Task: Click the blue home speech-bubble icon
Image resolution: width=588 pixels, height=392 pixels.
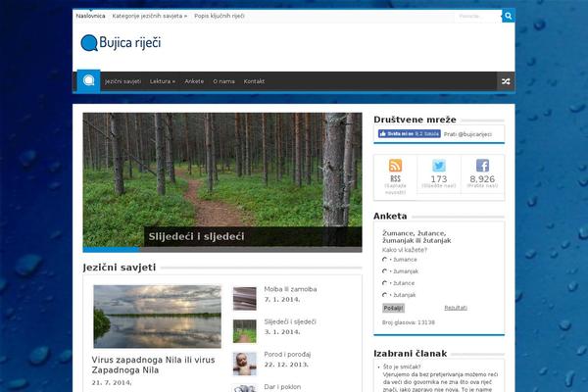Action: (x=88, y=81)
